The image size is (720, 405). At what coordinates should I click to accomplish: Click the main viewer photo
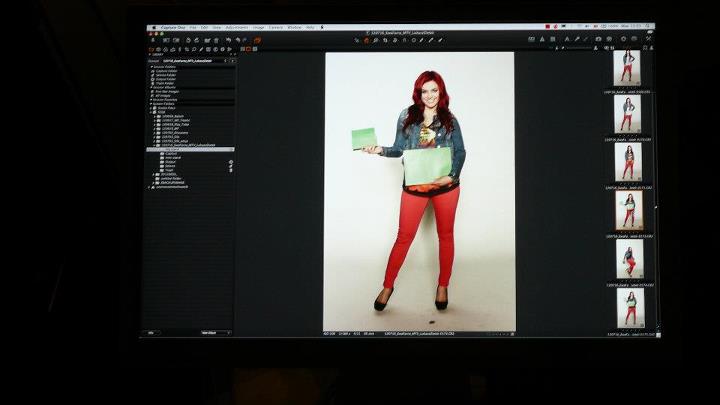[x=419, y=191]
